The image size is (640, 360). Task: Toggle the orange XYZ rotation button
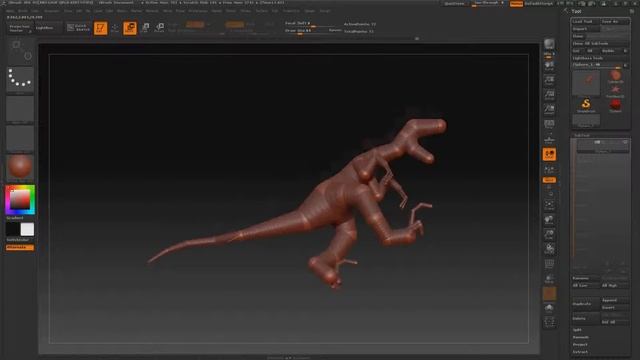[x=549, y=180]
